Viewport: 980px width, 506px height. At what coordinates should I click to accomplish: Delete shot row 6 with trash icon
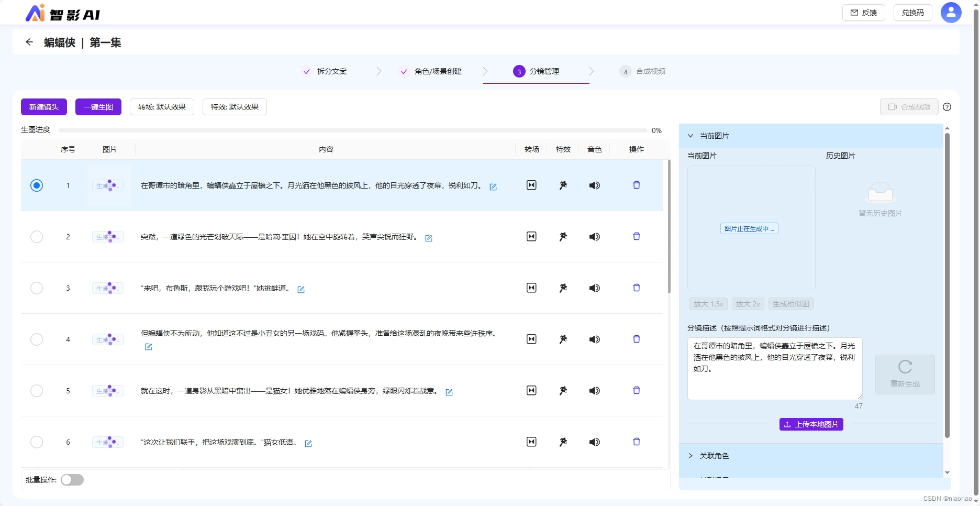click(637, 442)
